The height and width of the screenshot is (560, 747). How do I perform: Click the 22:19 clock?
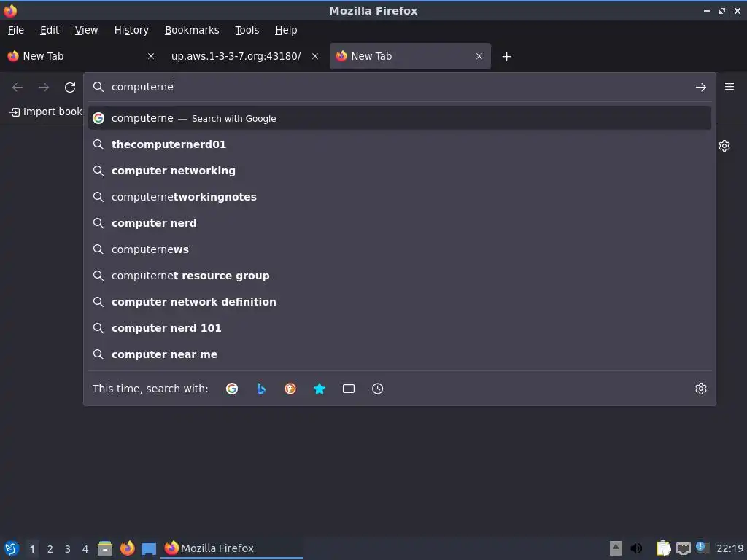pyautogui.click(x=729, y=548)
